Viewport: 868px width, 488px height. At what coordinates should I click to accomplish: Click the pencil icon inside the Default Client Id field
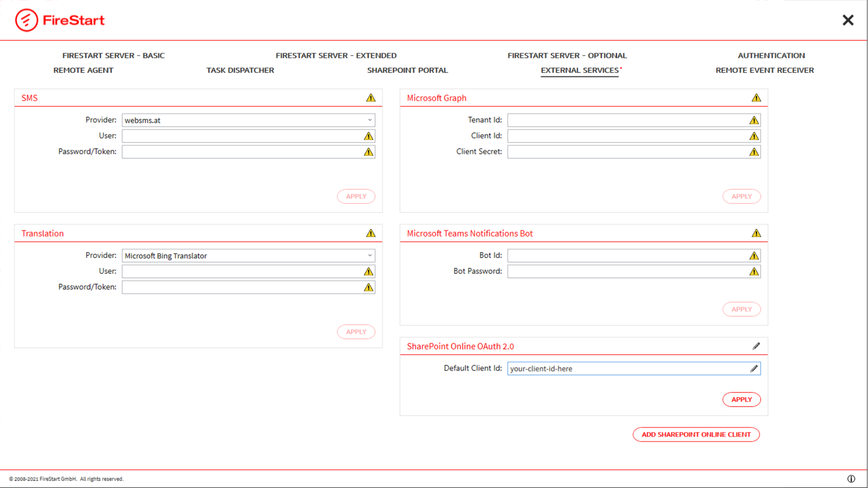(754, 368)
